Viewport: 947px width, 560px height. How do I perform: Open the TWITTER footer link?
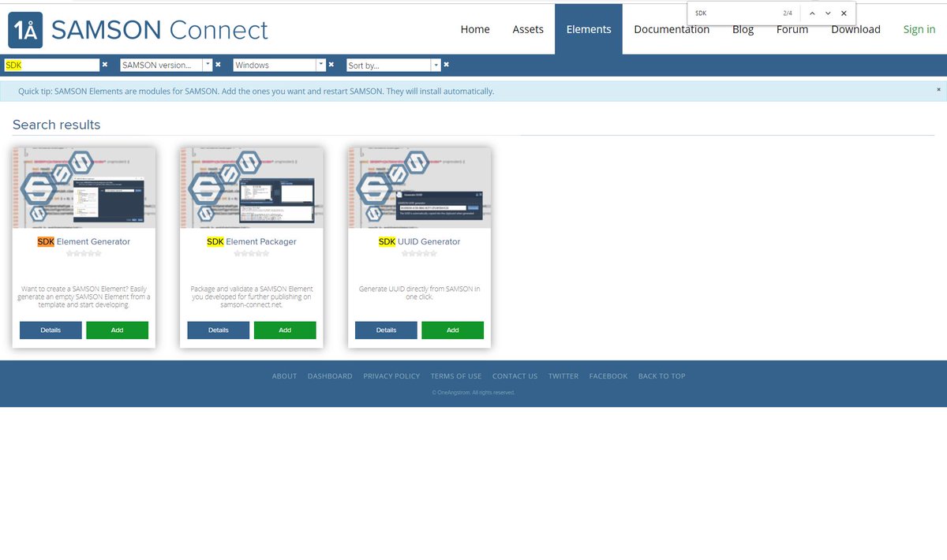point(563,376)
